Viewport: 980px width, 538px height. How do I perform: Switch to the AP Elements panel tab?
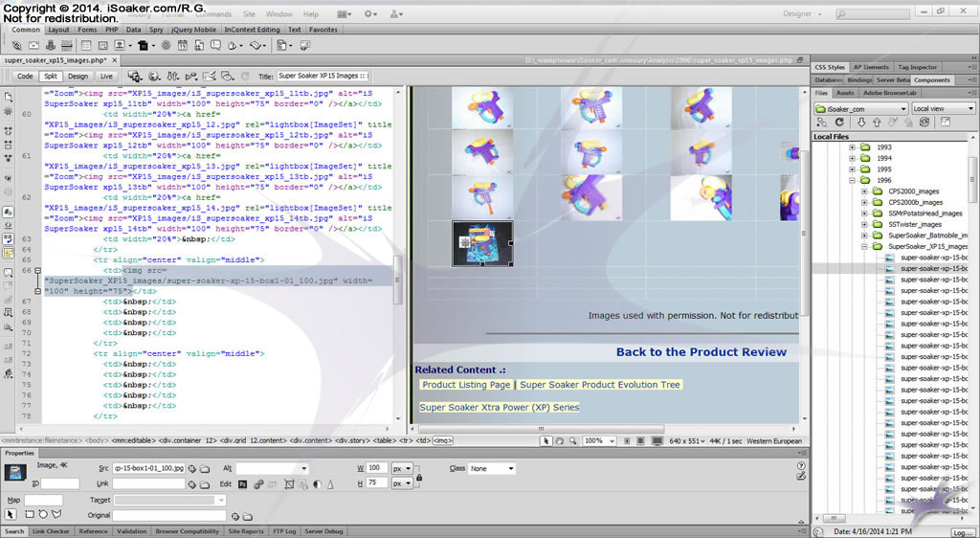tap(871, 67)
